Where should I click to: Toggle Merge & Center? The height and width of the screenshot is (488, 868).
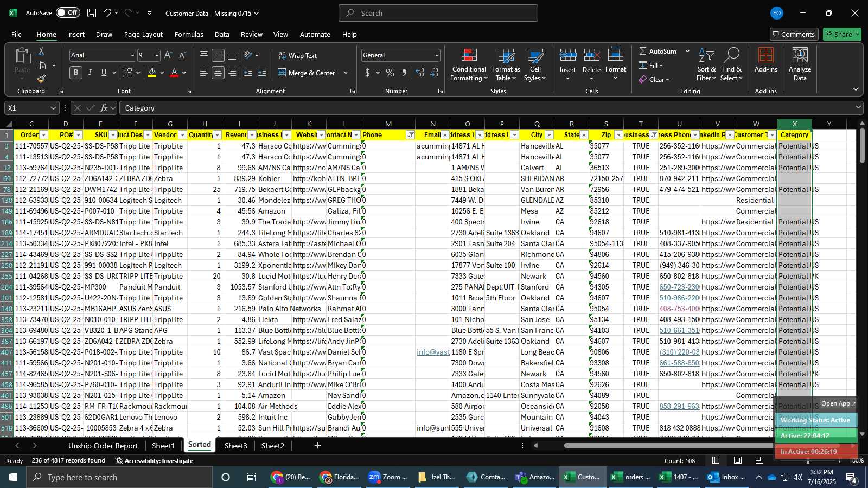coord(307,73)
